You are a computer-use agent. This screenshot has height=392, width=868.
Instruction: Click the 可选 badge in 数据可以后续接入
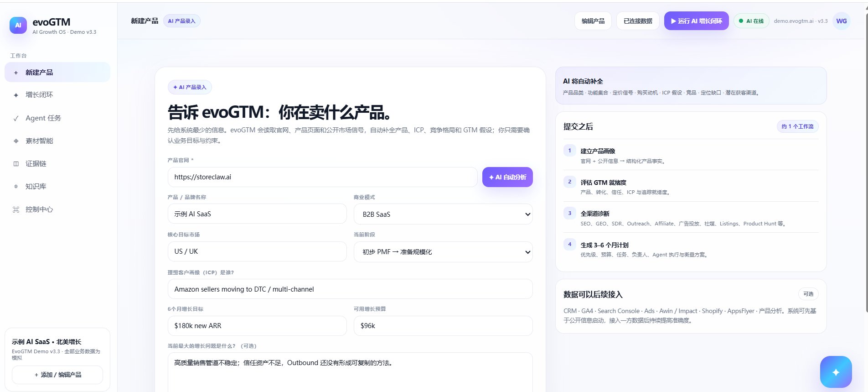808,294
